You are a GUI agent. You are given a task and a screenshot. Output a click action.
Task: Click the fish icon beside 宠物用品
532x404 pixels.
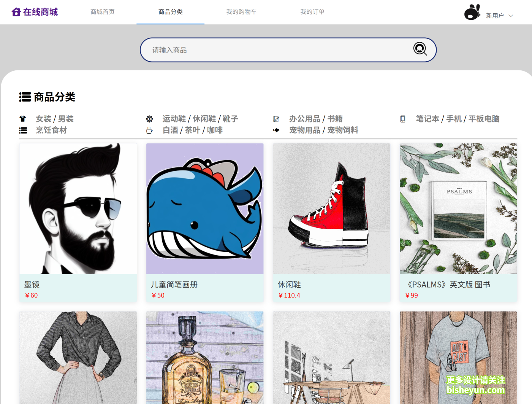point(276,130)
